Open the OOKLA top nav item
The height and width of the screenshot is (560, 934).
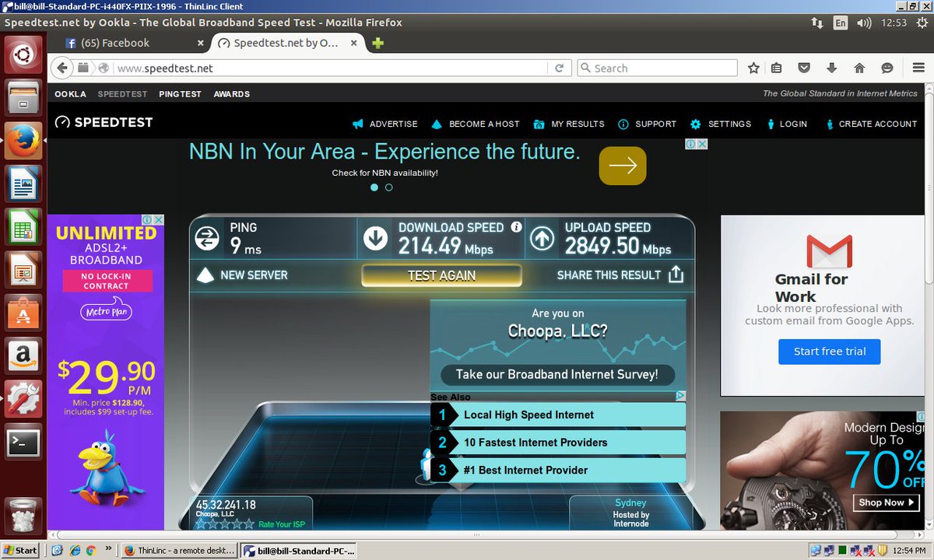pyautogui.click(x=70, y=94)
